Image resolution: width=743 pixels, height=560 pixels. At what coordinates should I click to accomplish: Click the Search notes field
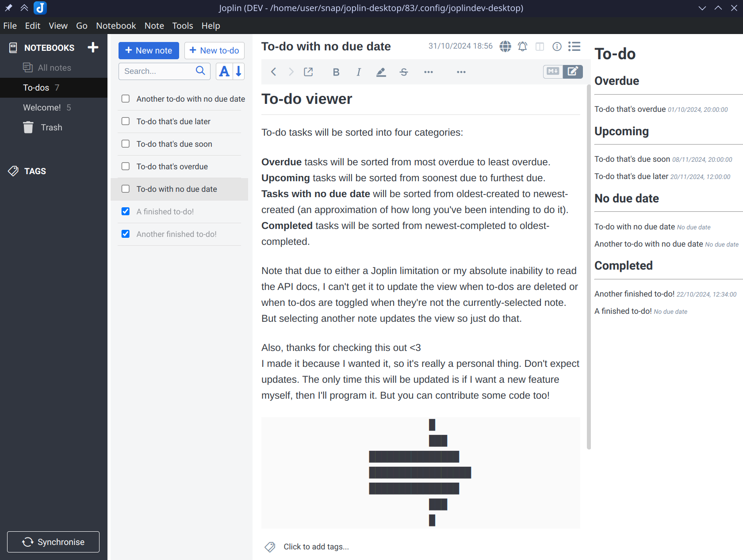[157, 71]
